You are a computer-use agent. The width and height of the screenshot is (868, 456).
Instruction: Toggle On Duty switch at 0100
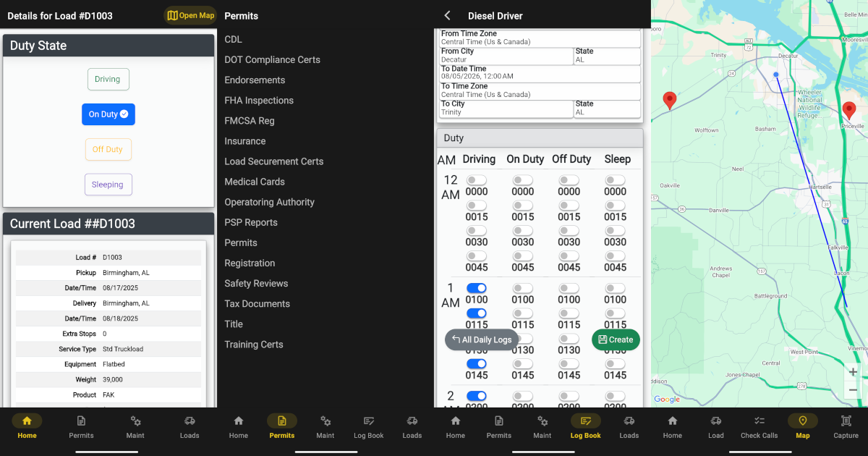[x=523, y=288]
